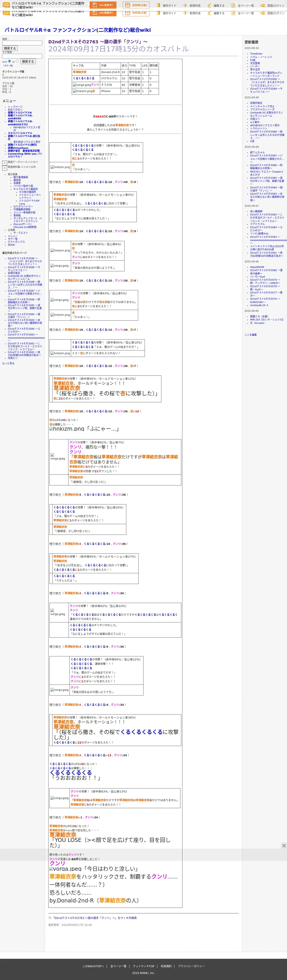Click the 全ページ一覧 page icon in topmost header row

[233, 5]
